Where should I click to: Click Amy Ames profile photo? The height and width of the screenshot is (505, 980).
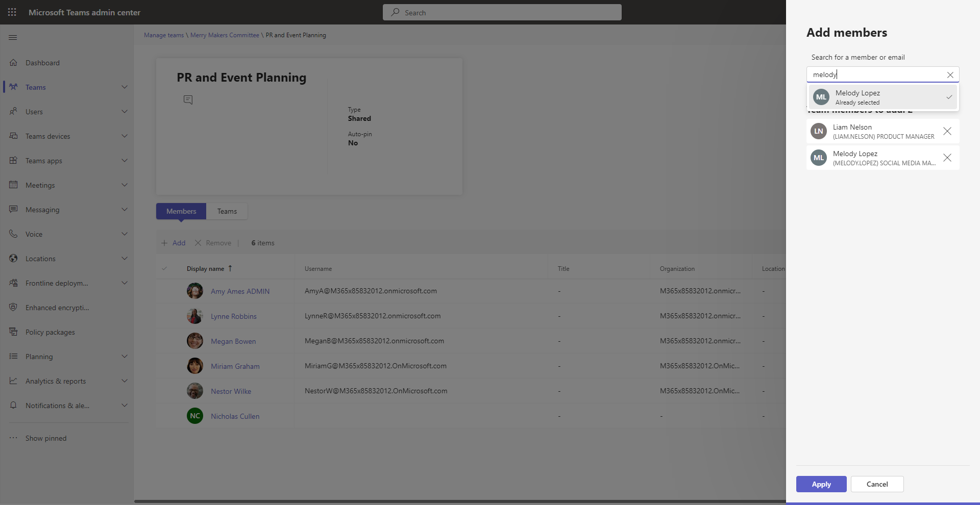(x=195, y=291)
